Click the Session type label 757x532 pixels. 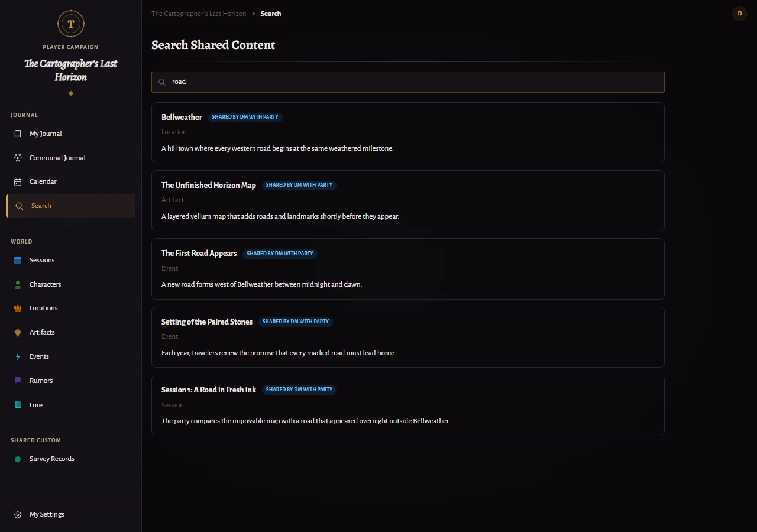tap(173, 405)
